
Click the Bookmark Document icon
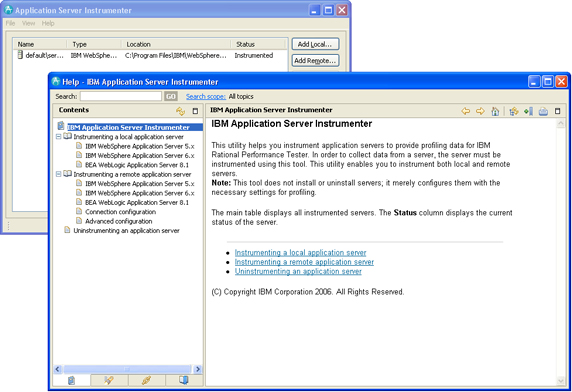528,111
